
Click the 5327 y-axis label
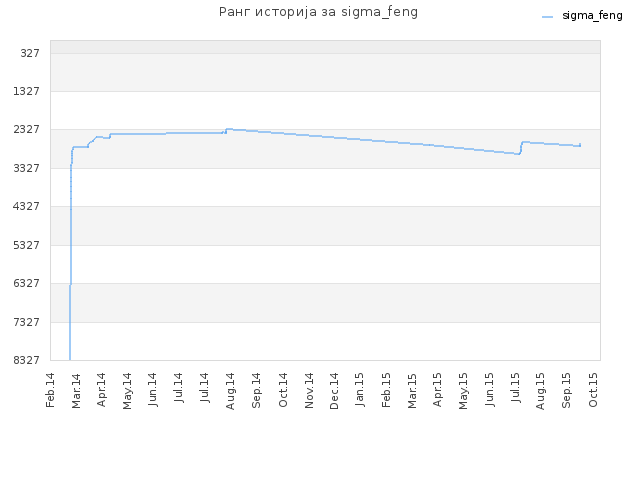[27, 245]
